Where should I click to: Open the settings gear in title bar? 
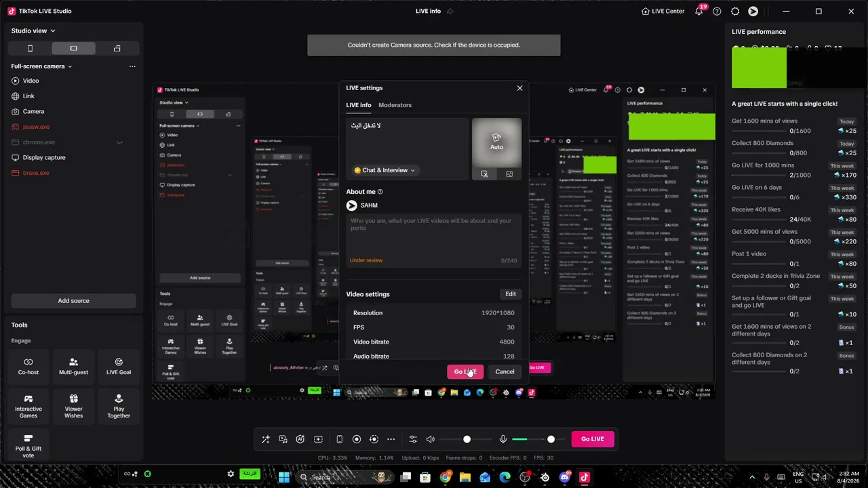tap(735, 12)
